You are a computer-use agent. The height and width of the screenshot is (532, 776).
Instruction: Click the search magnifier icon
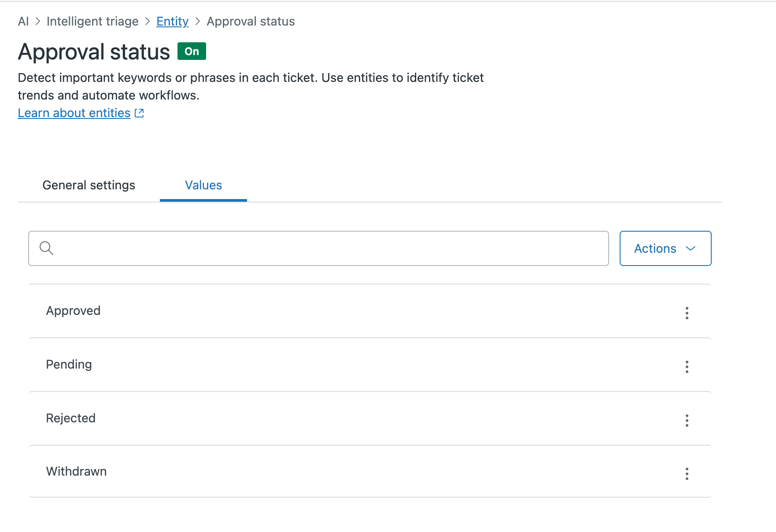click(46, 248)
